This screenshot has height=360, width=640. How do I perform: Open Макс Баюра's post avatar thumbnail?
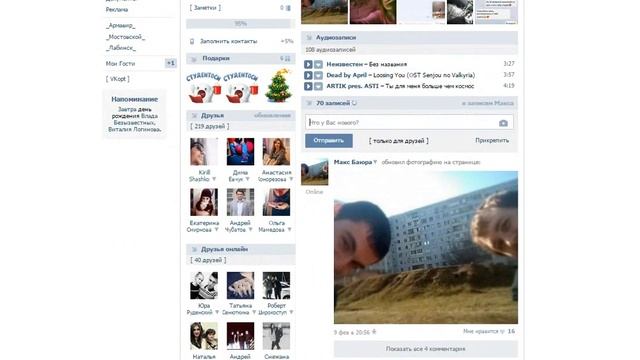point(315,172)
